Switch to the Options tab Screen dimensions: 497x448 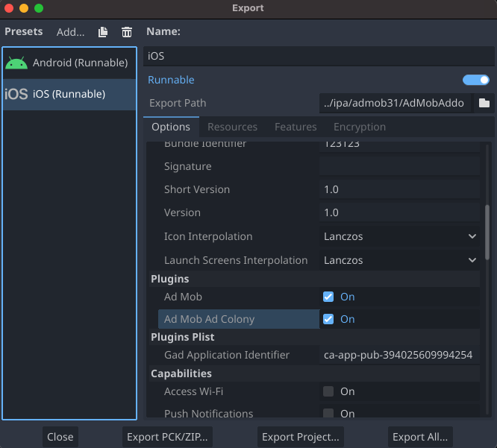point(171,127)
